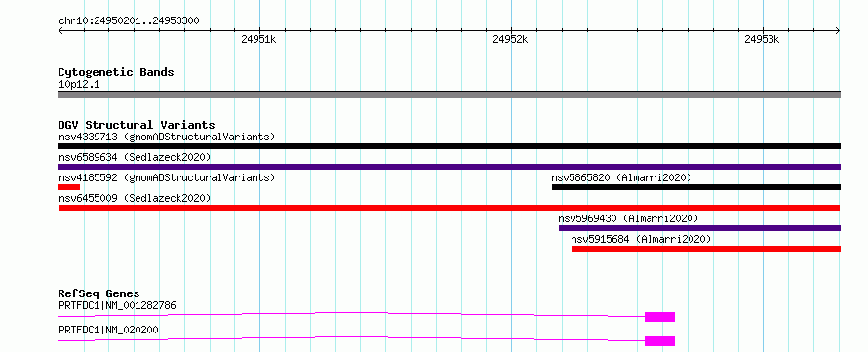Click the 24951k ruler tick label
The height and width of the screenshot is (352, 868).
(258, 39)
